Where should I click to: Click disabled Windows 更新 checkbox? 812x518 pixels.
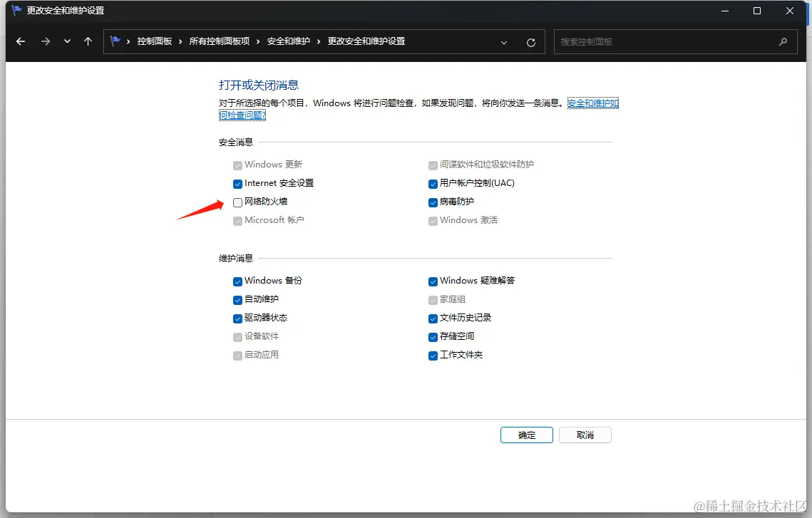tap(237, 165)
